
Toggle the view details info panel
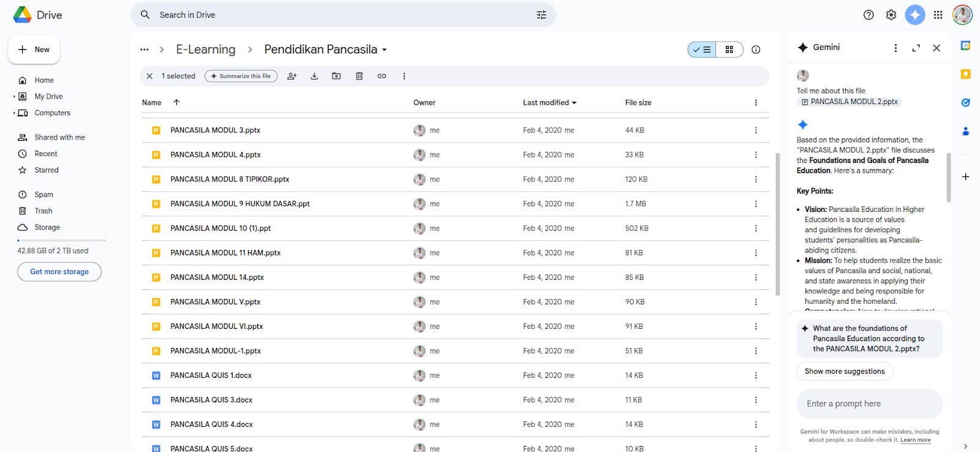point(756,50)
